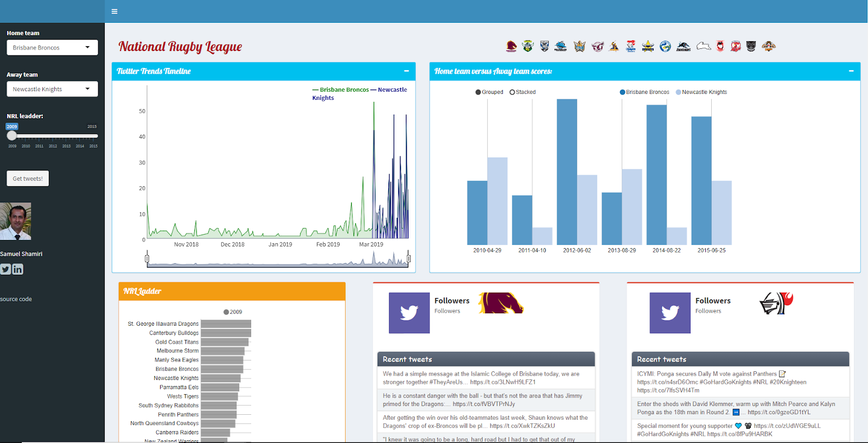Click the Melbourne Storm logo in header row

coord(614,46)
